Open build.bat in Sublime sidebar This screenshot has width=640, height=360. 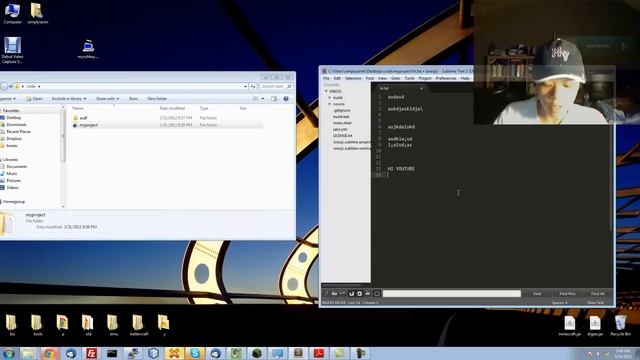pyautogui.click(x=341, y=117)
